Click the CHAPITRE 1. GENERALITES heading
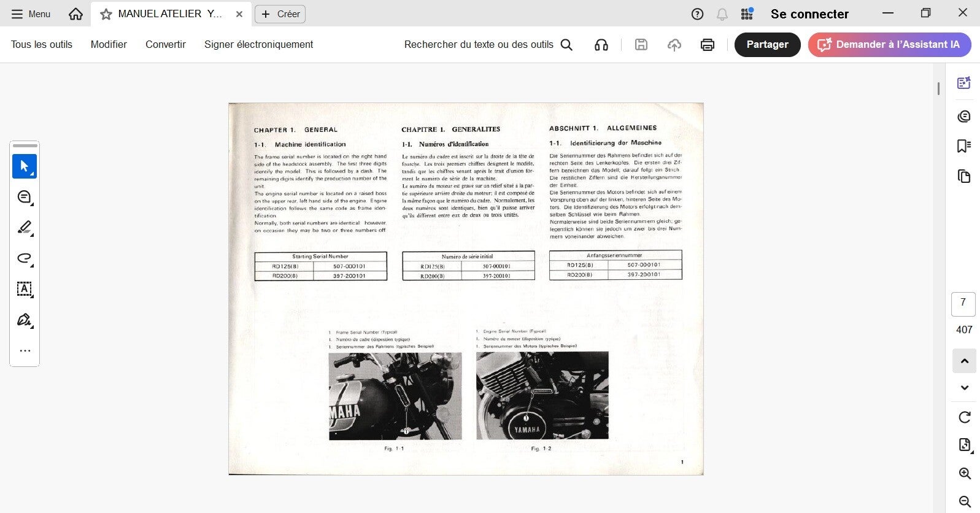This screenshot has width=980, height=513. [x=451, y=129]
